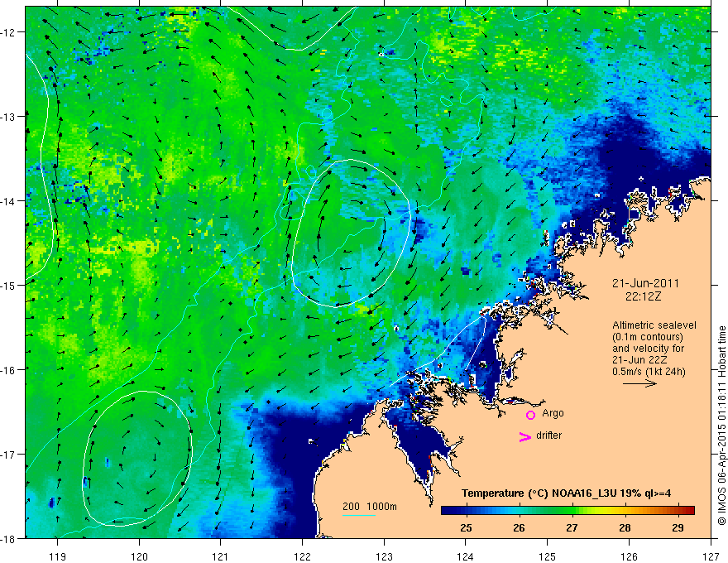728x563 pixels.
Task: Click the '22:12Z' time text
Action: (643, 296)
